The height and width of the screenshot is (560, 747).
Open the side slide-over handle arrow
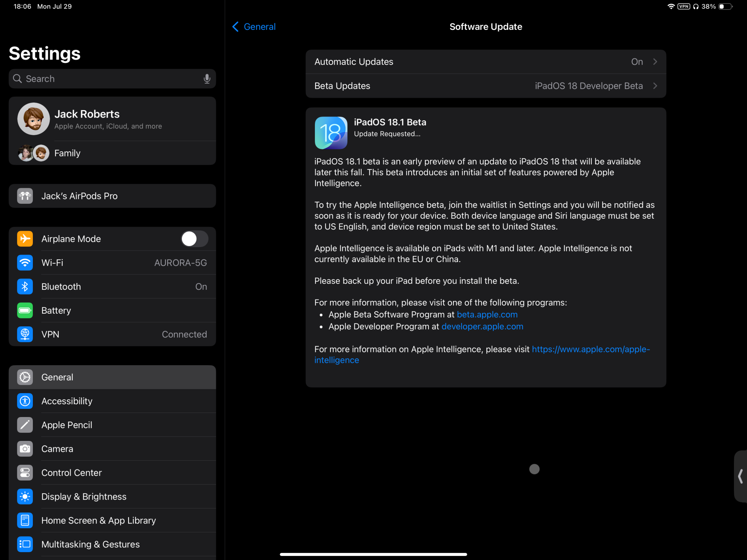pyautogui.click(x=740, y=476)
